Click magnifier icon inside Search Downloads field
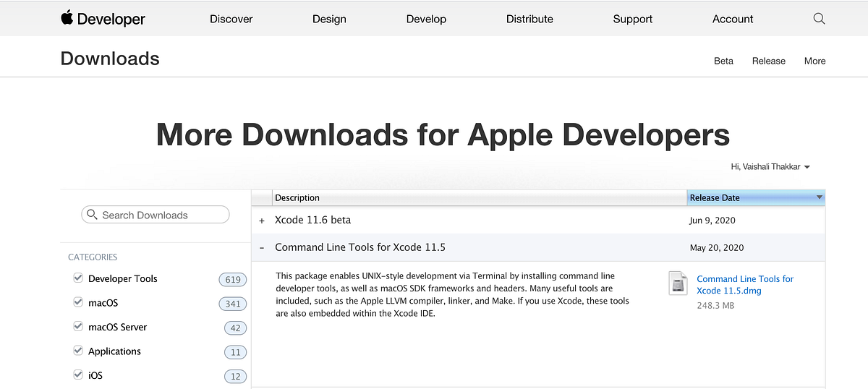The height and width of the screenshot is (389, 868). click(x=92, y=215)
